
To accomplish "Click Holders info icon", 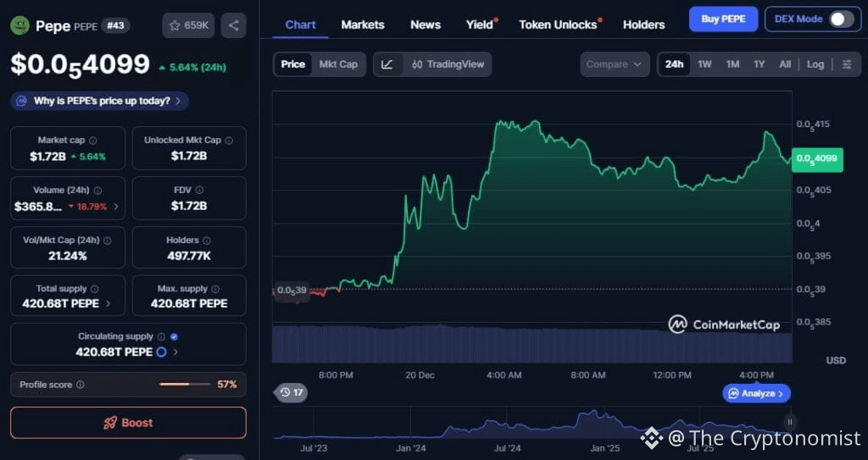I will point(207,241).
